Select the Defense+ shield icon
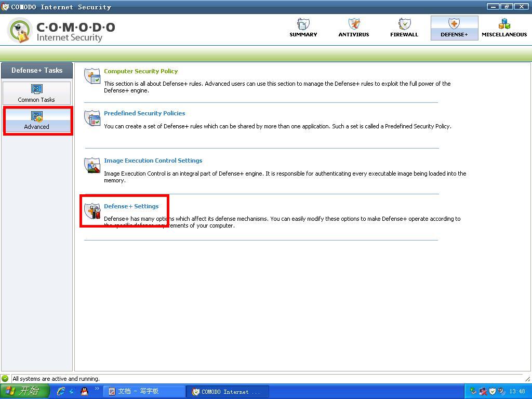Screen dimensions: 532x399 click(454, 24)
